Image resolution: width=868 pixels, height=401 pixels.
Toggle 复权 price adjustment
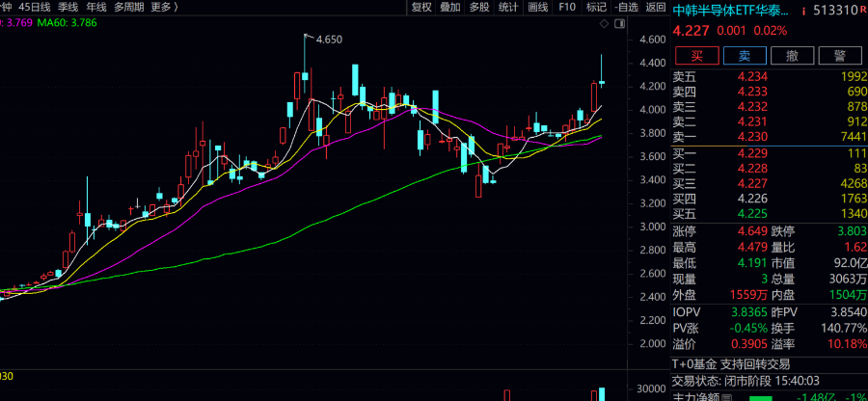(x=421, y=7)
